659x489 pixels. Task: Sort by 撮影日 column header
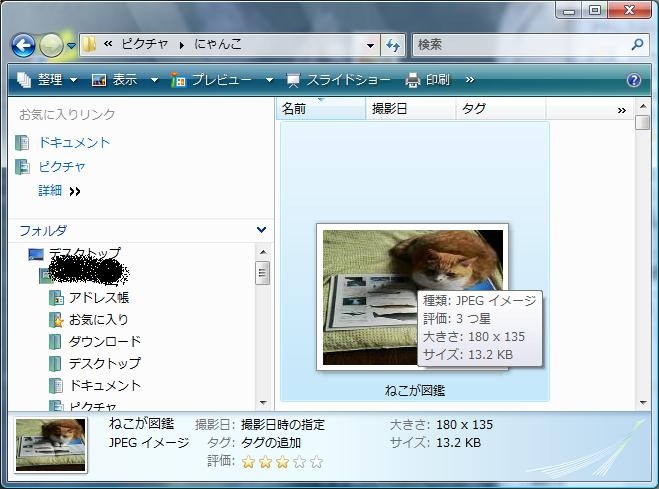[411, 109]
